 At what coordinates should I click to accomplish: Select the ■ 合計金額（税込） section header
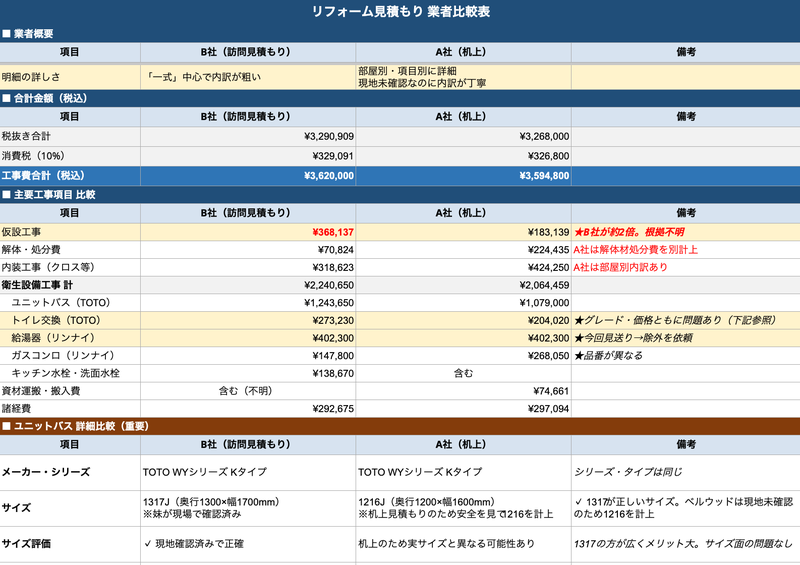[50, 98]
